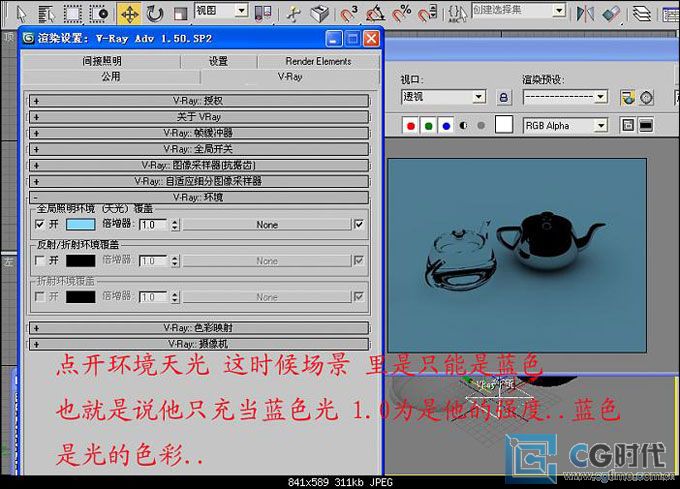Expand the V-Ray:: 色彩映射 rollout
This screenshot has height=489, width=680.
point(199,328)
